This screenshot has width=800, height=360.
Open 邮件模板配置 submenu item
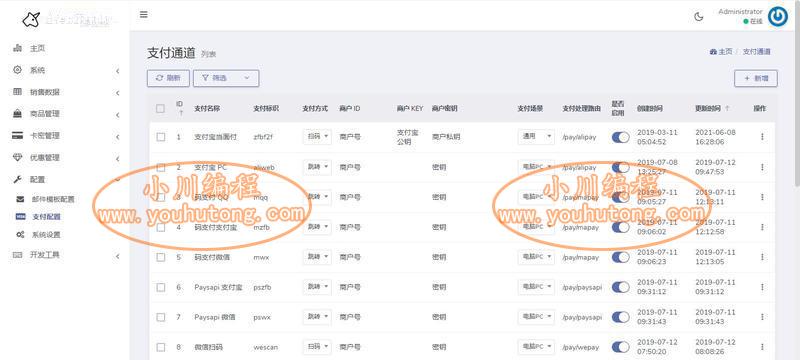coord(53,199)
